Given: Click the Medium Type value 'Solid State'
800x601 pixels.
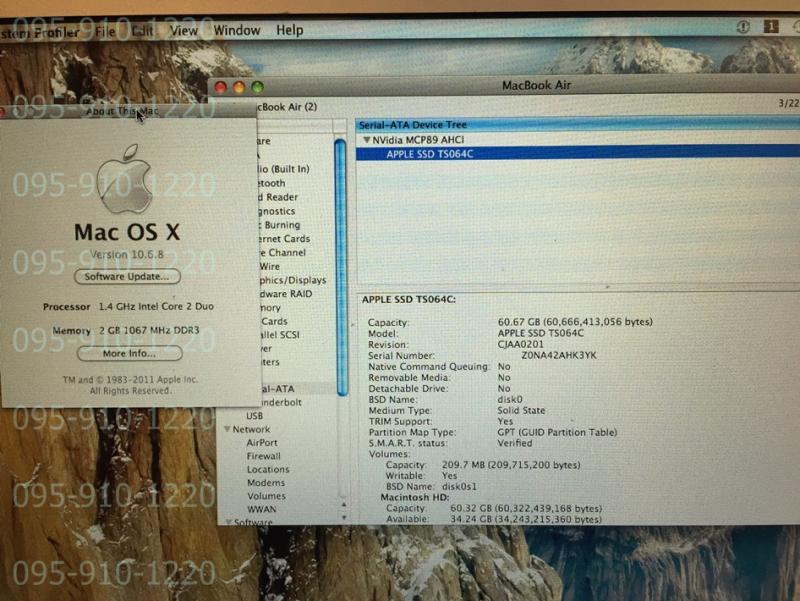Looking at the screenshot, I should point(521,410).
